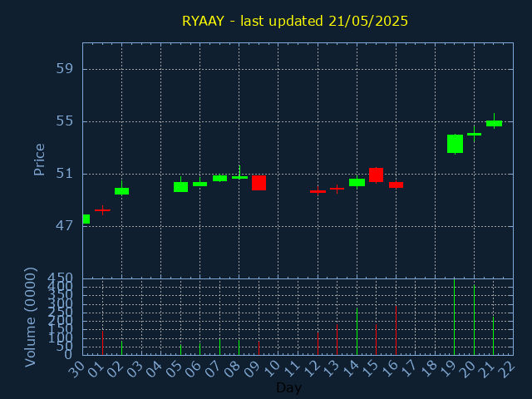Select the green candlestick on day 06
This screenshot has width=532, height=399.
pos(199,184)
